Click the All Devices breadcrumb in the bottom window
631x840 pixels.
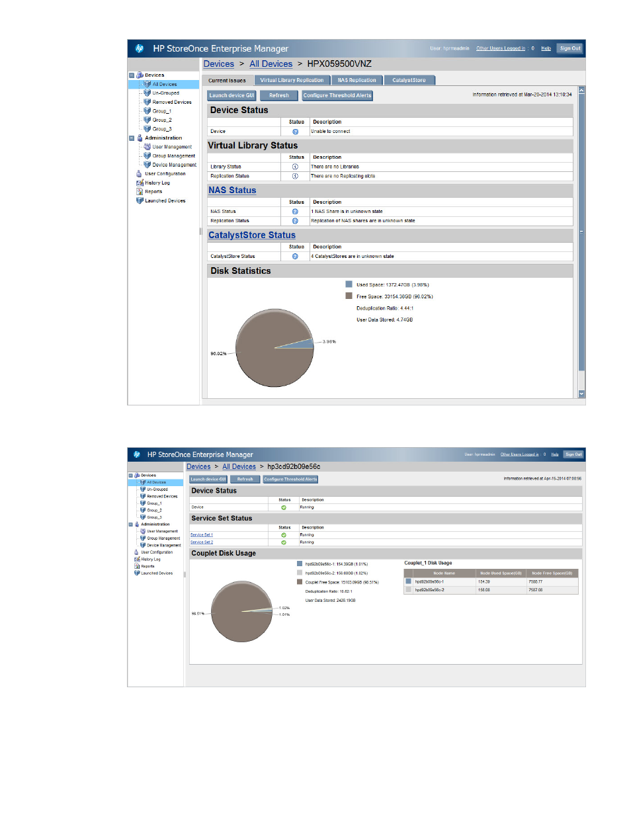[239, 467]
